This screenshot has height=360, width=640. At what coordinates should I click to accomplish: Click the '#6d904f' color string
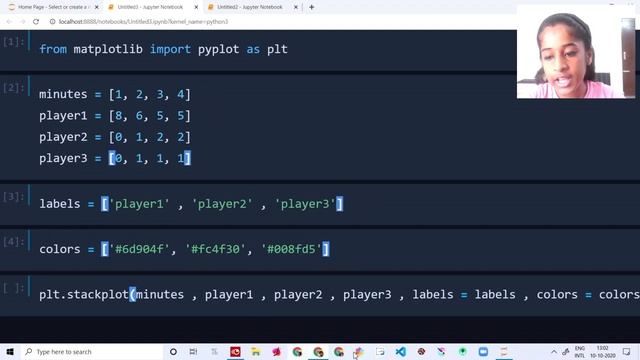[x=140, y=249]
